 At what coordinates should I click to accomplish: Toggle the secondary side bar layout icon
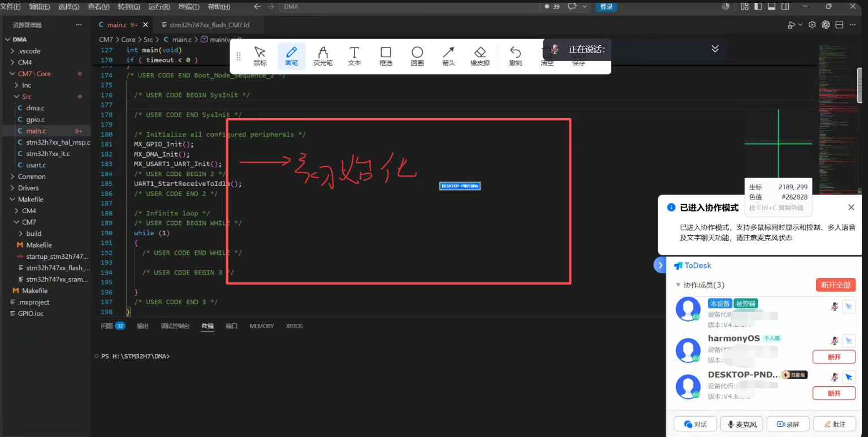785,7
